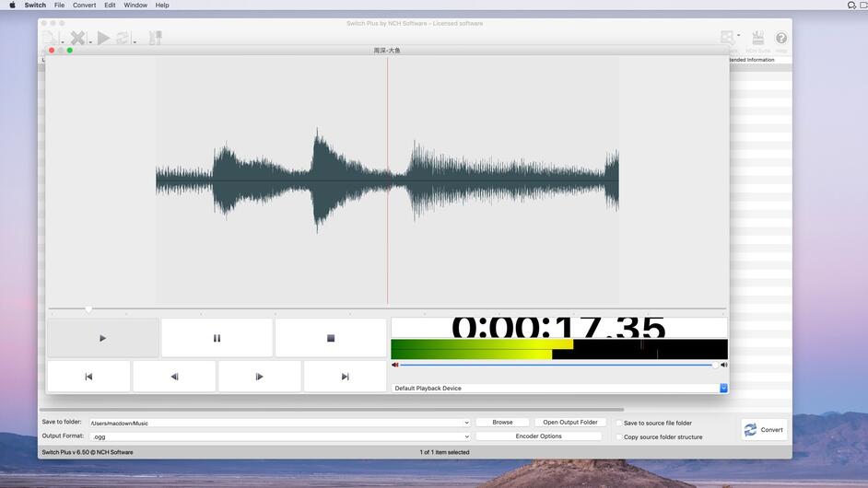Open the Help question mark toolbar icon

coord(781,38)
